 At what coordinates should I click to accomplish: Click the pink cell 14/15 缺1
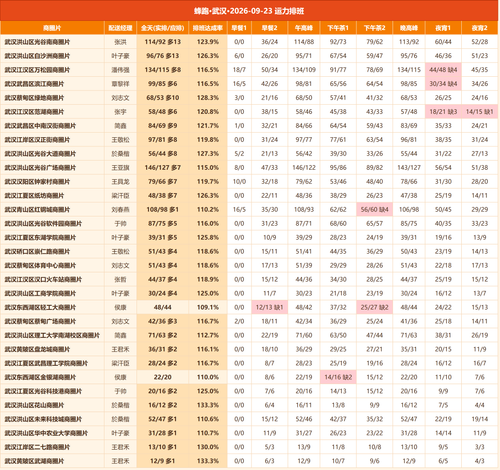click(x=480, y=112)
